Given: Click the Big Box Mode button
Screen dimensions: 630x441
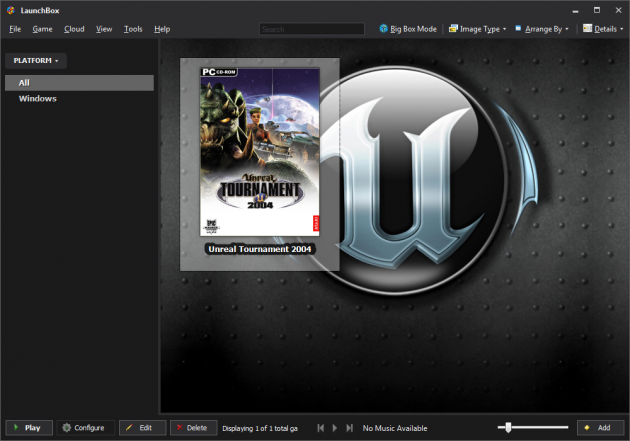Looking at the screenshot, I should point(408,29).
